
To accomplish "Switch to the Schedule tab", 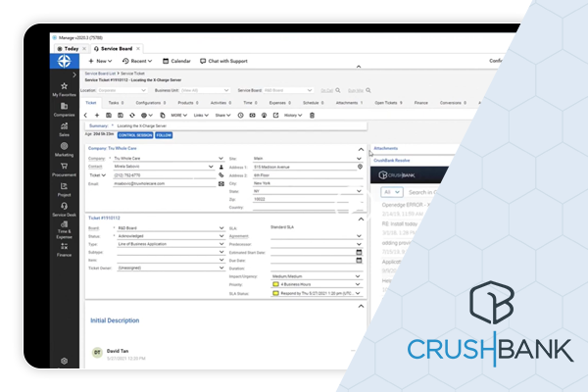I will (x=314, y=102).
